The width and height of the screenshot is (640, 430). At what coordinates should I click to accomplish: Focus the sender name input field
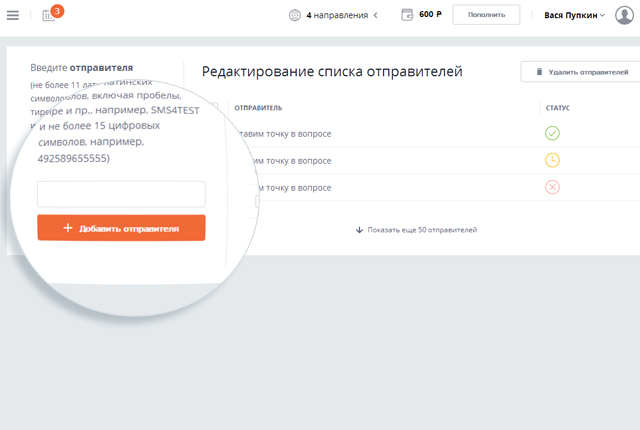[121, 194]
